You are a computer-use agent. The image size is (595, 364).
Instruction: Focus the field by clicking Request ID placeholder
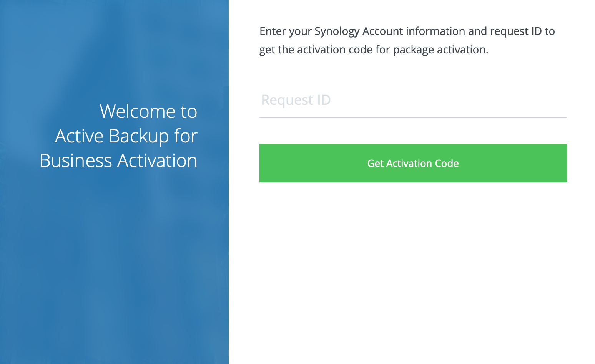(x=296, y=100)
